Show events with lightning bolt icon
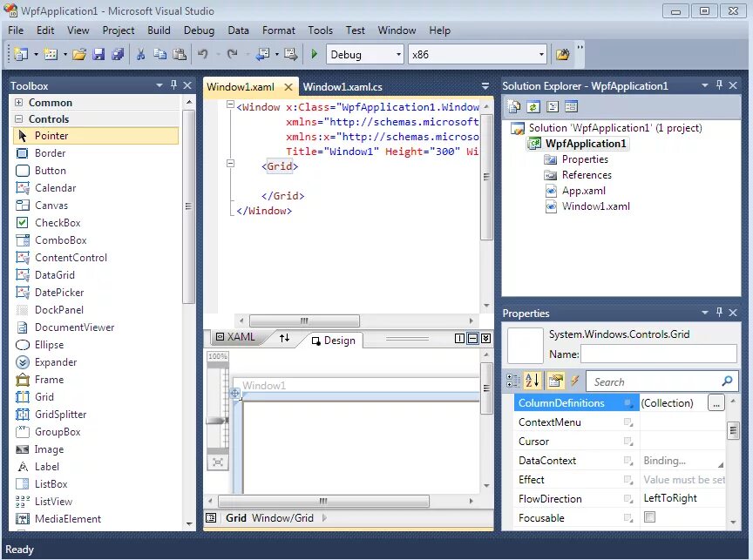This screenshot has width=753, height=560. tap(574, 381)
